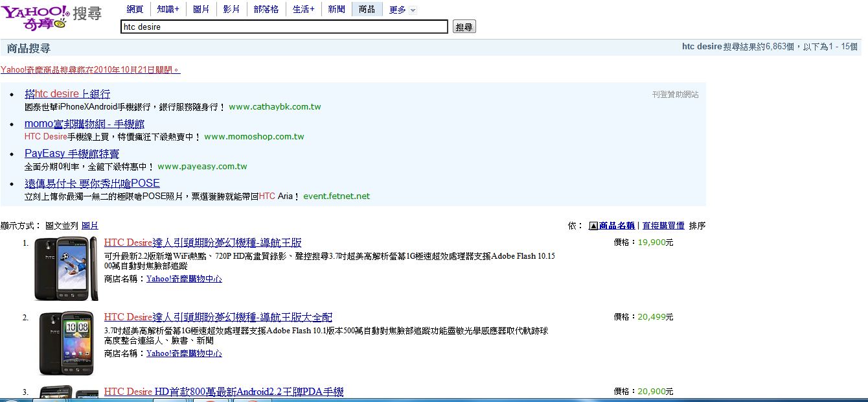Viewport: 868px width, 402px height.
Task: Click the event.fetnet.net URL text
Action: tap(337, 196)
